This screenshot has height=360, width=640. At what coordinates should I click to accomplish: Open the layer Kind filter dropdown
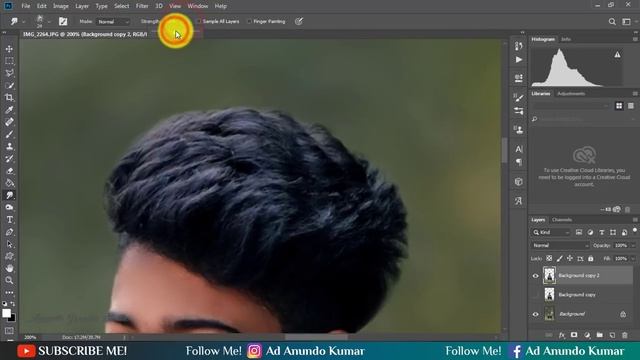coord(551,232)
